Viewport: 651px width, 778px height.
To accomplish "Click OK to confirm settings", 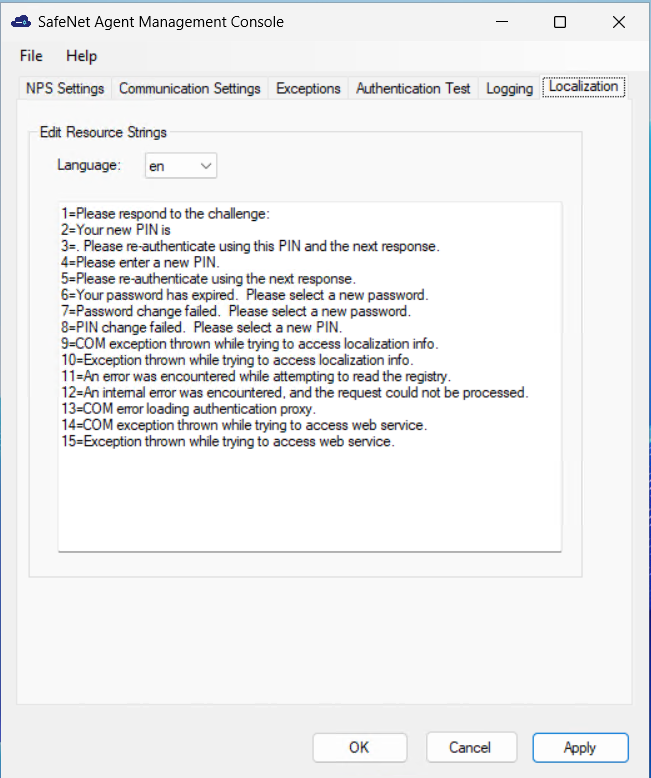I will click(x=359, y=747).
